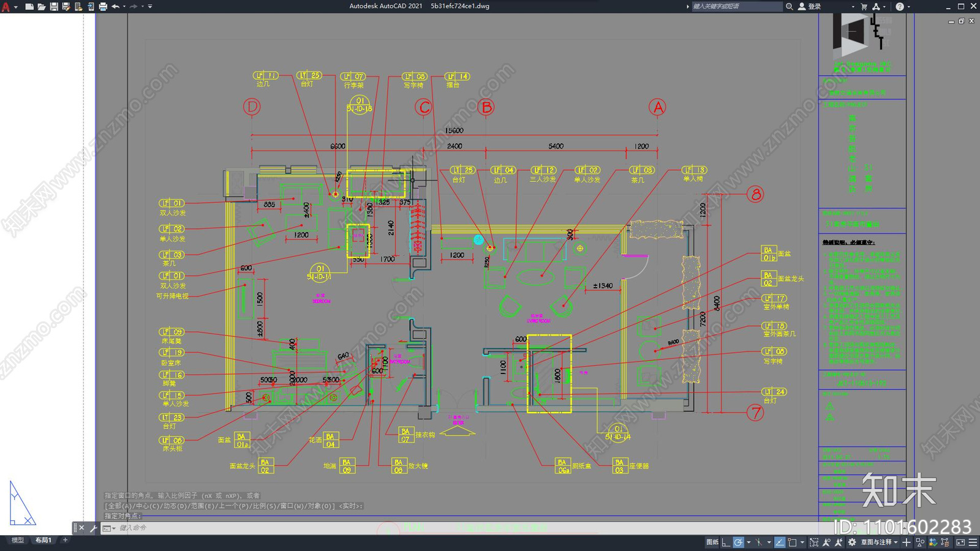Add a new layout with plus tab
The image size is (980, 551).
coord(65,540)
